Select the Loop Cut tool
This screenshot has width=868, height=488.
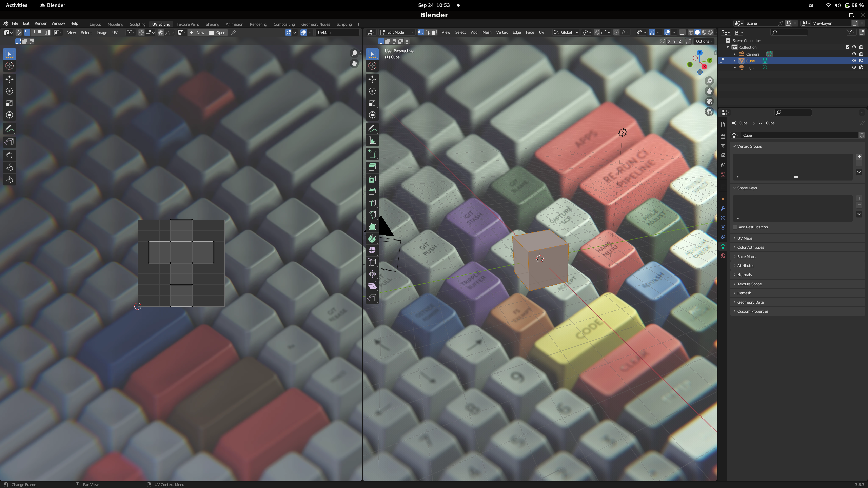point(372,203)
